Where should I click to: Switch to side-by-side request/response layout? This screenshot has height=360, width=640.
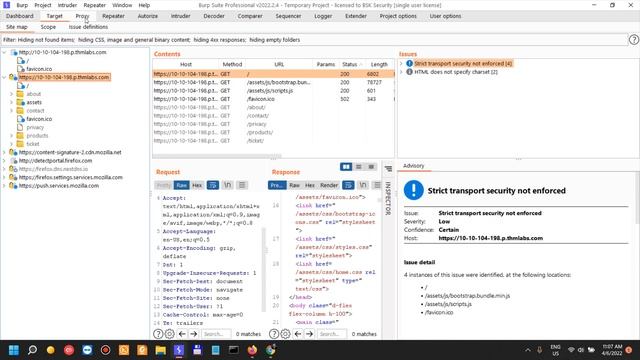[x=346, y=167]
